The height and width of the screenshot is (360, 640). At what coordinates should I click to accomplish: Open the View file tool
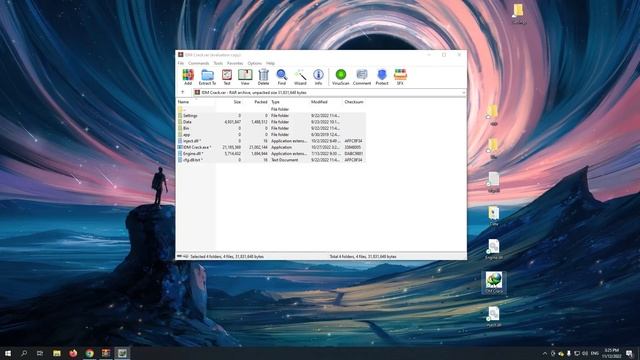(x=245, y=77)
